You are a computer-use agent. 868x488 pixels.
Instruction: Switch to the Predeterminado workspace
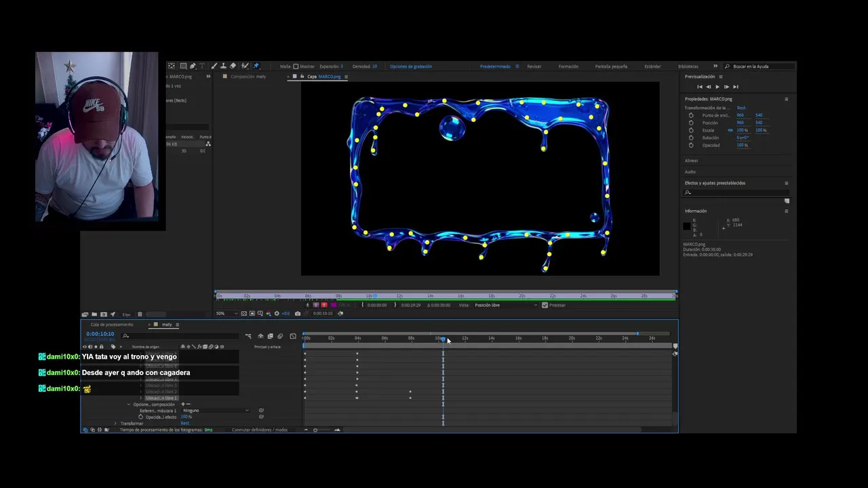pos(496,66)
